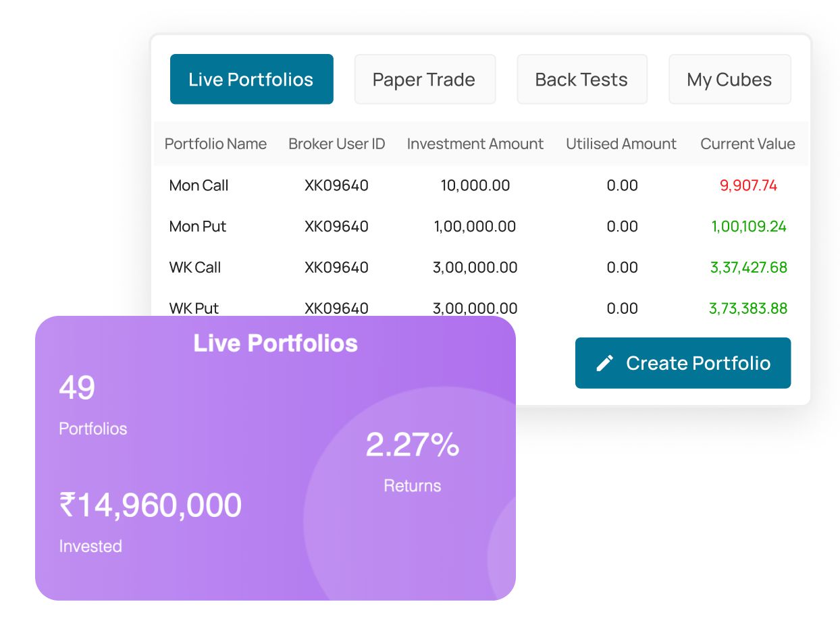The image size is (840, 629).
Task: Click utilised amount 0.00 in Mon Put row
Action: (622, 226)
